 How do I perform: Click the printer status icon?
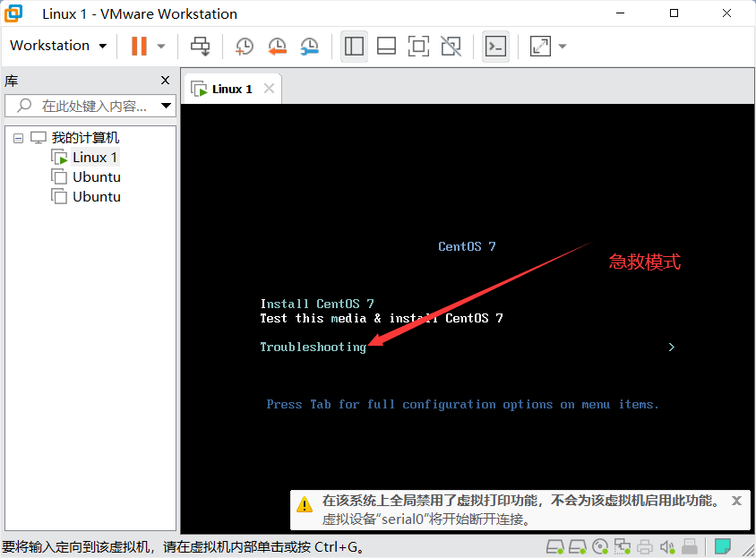click(x=645, y=547)
